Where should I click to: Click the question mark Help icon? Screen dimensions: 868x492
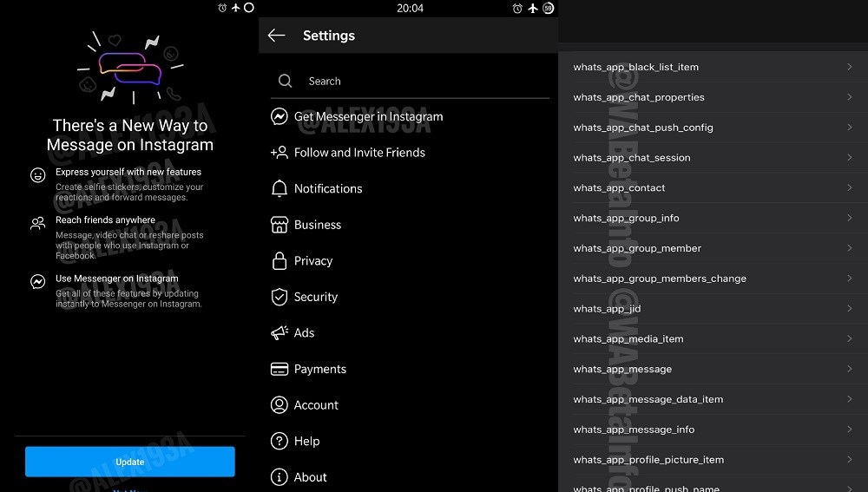279,441
